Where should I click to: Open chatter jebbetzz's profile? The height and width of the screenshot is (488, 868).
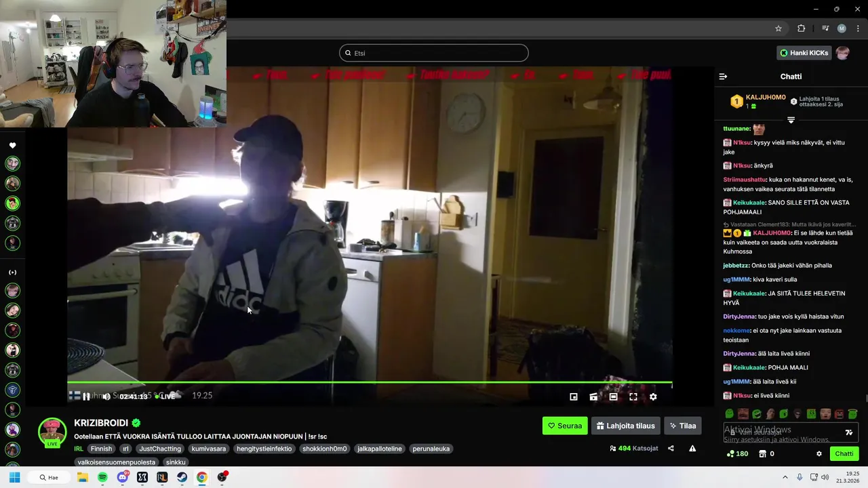click(x=736, y=266)
